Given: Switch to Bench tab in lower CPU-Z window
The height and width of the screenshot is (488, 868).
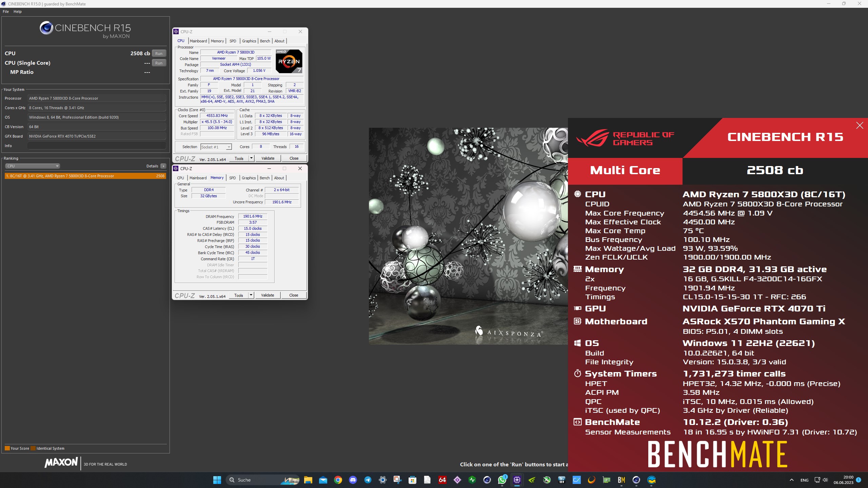Looking at the screenshot, I should [264, 178].
